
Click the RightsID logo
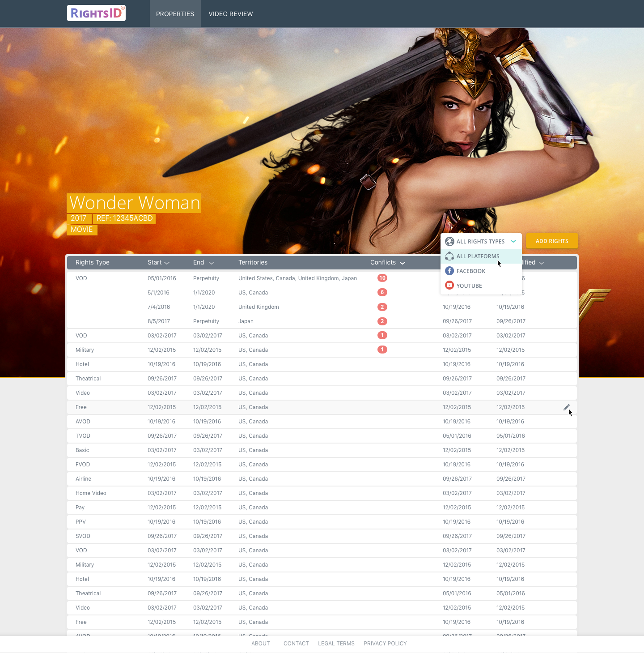(96, 13)
